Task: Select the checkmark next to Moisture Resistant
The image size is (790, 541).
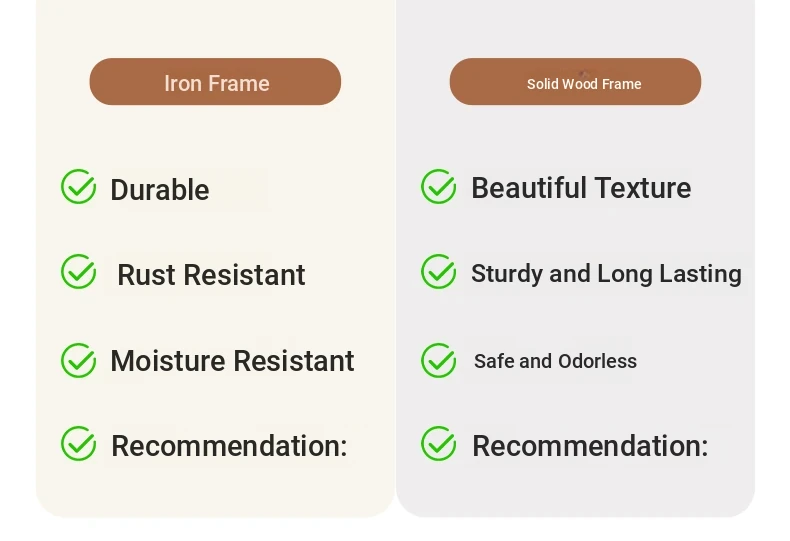Action: [79, 360]
